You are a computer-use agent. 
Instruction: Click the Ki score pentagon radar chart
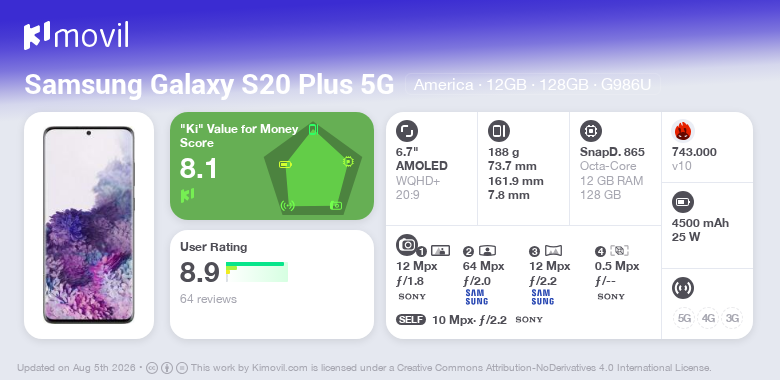[x=312, y=168]
